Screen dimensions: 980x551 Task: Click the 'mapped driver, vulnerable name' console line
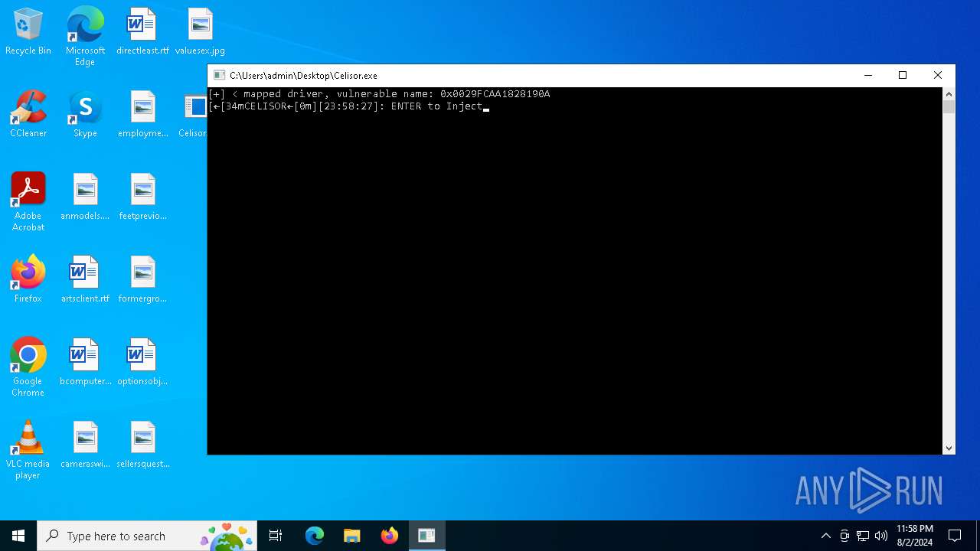(x=379, y=94)
